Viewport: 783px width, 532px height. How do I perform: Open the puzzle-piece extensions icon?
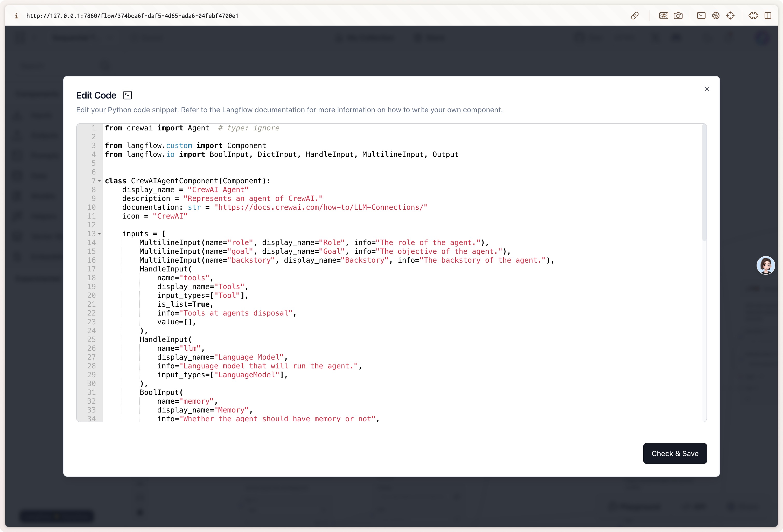[753, 16]
